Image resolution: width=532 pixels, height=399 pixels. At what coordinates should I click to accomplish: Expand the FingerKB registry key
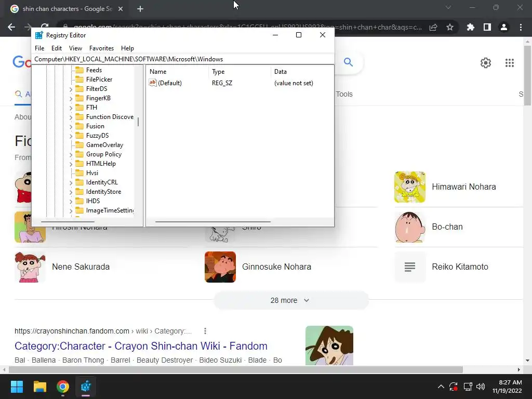71,98
